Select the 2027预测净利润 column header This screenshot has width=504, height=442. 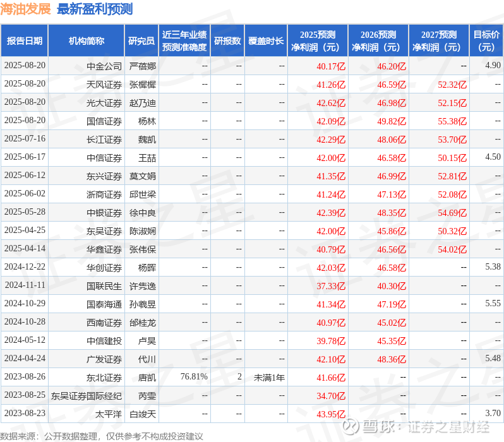tap(439, 41)
